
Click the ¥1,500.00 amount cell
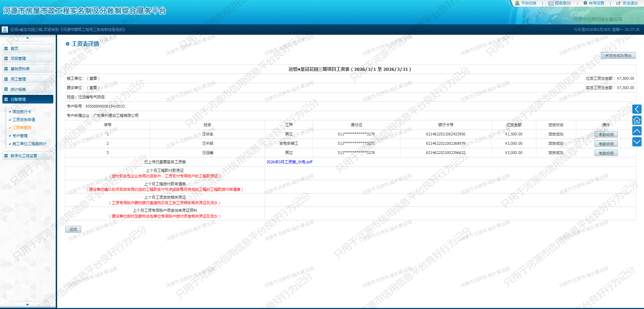click(x=514, y=134)
